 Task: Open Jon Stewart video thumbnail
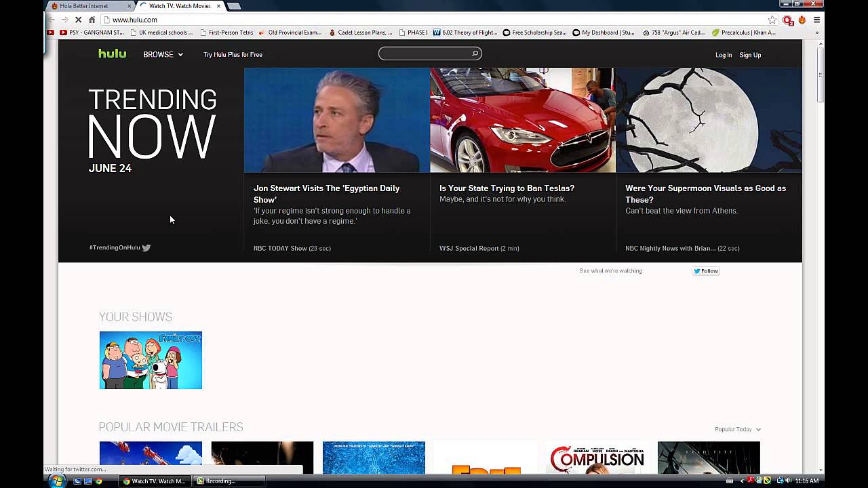coord(337,120)
